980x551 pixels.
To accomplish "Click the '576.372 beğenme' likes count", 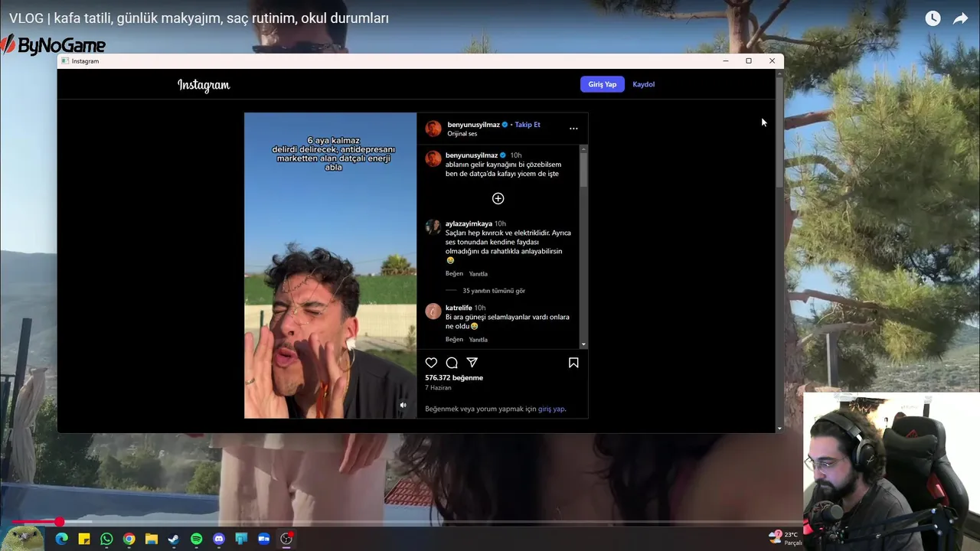I will [454, 377].
